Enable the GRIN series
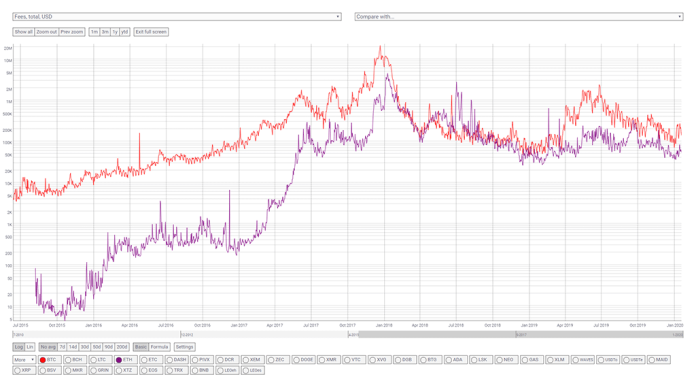 coord(100,370)
